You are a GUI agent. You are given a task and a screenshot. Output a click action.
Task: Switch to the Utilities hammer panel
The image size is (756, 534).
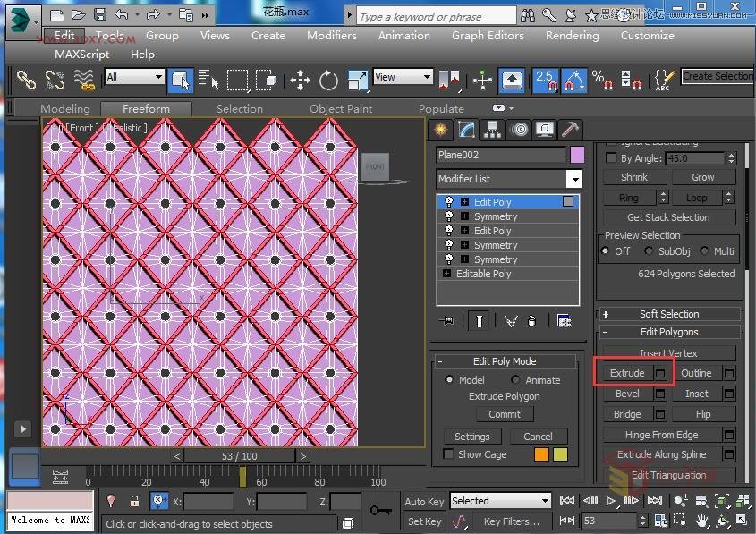pos(569,130)
